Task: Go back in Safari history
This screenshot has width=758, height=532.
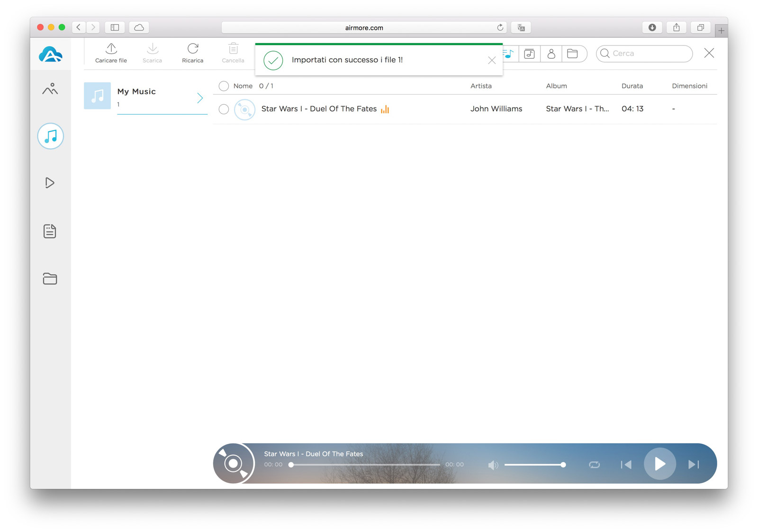Action: [79, 27]
